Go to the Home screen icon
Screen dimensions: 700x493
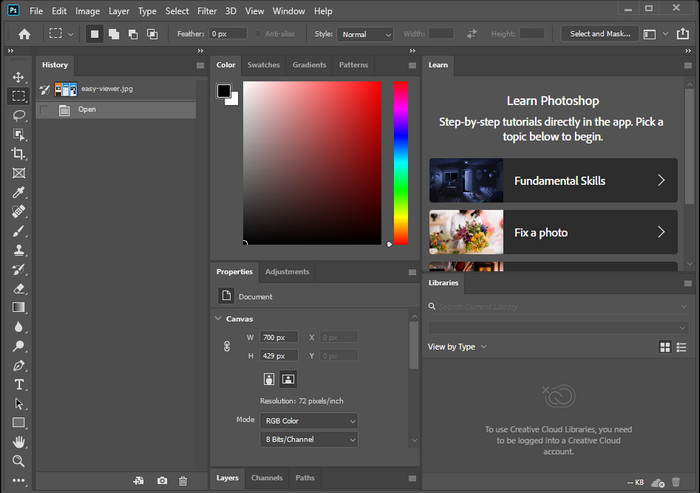[25, 34]
